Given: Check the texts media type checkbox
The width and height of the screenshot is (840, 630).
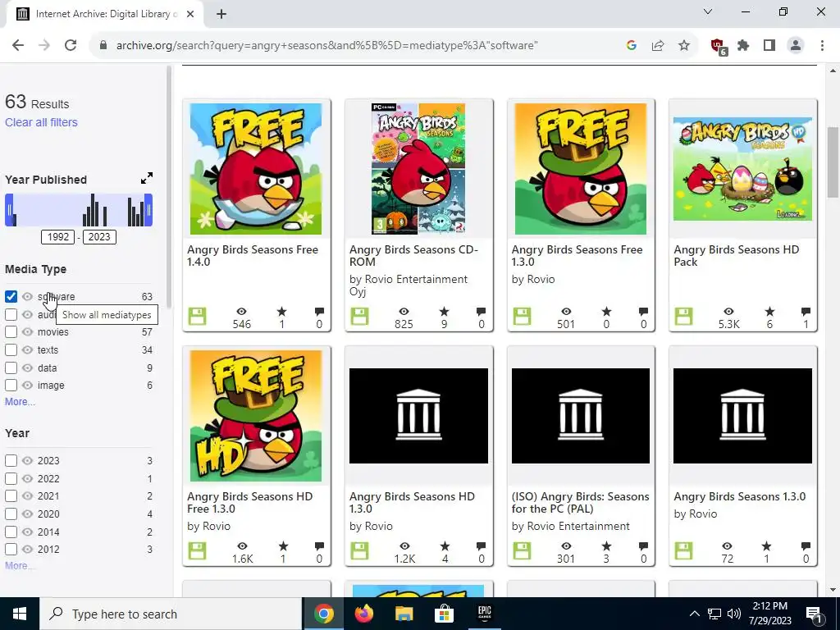Looking at the screenshot, I should [11, 350].
